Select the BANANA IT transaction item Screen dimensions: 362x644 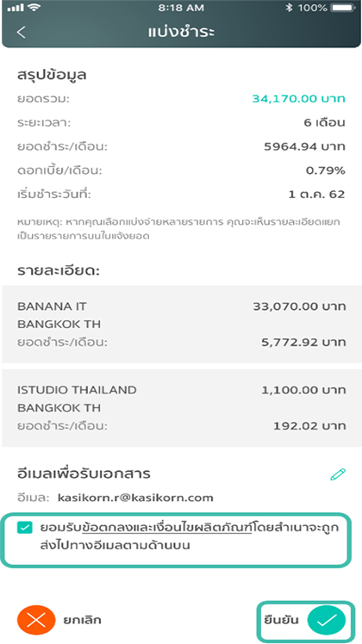click(x=182, y=324)
